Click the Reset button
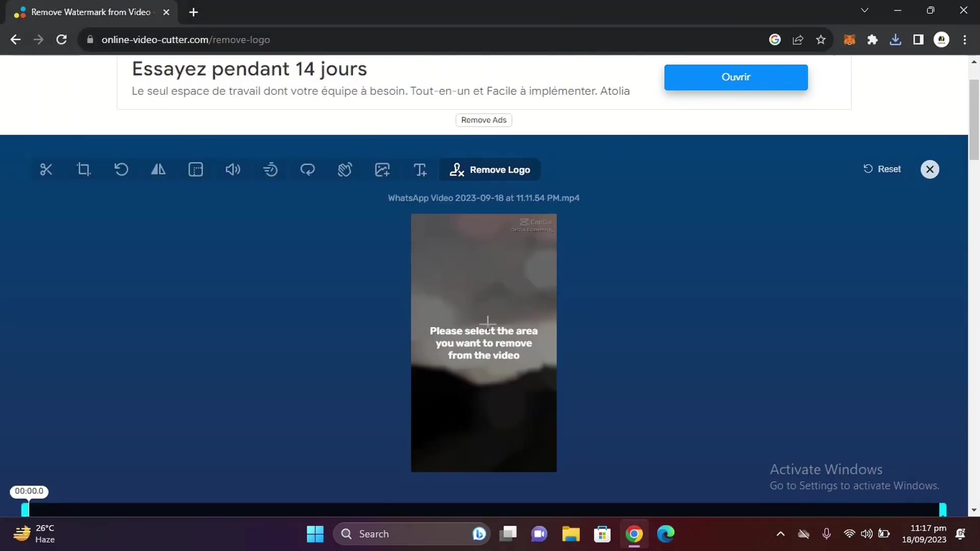980x551 pixels. 882,169
